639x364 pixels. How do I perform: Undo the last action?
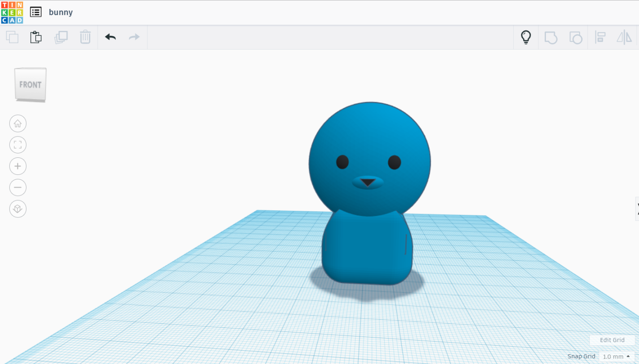pos(110,37)
